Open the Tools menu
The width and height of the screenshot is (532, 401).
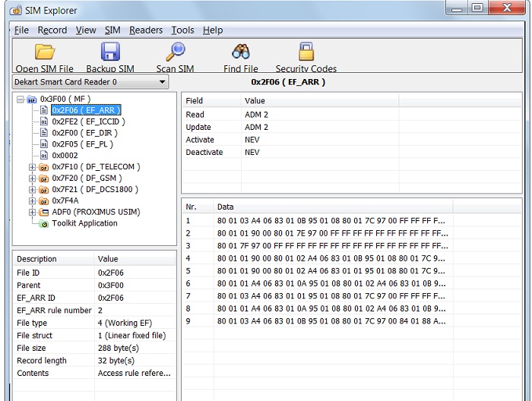click(182, 30)
